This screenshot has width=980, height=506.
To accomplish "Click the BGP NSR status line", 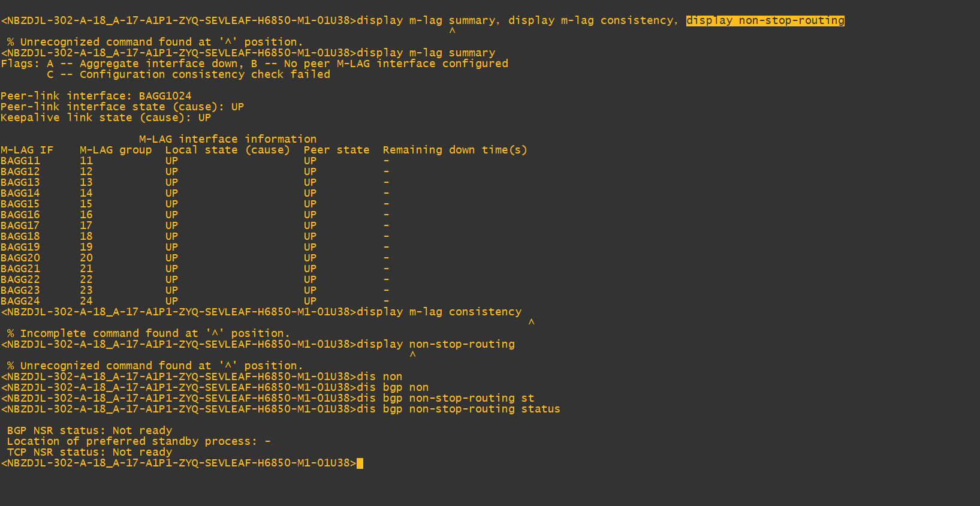I will (x=89, y=430).
